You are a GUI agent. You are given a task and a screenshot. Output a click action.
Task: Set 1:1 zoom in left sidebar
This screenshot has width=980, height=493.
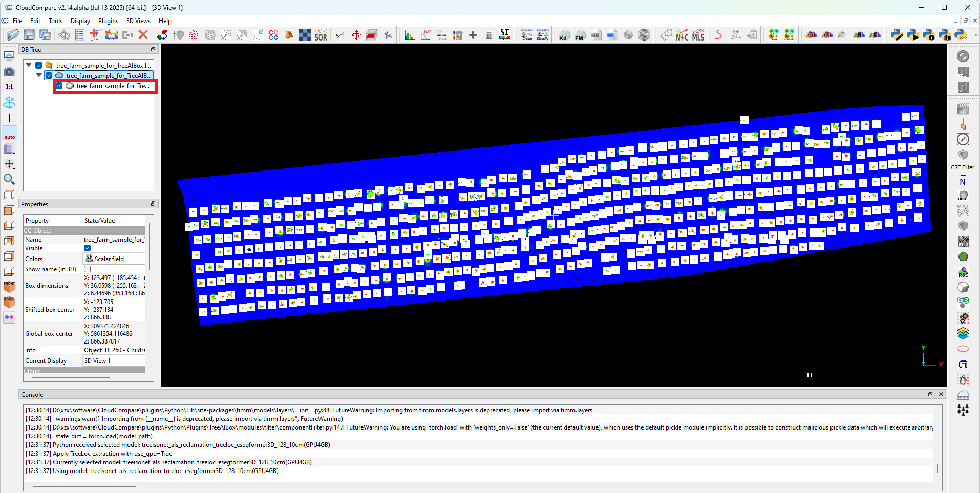[x=9, y=87]
